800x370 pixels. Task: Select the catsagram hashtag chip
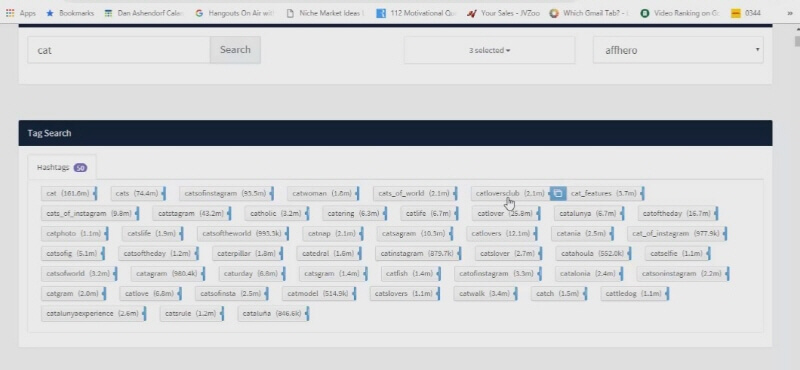(415, 233)
